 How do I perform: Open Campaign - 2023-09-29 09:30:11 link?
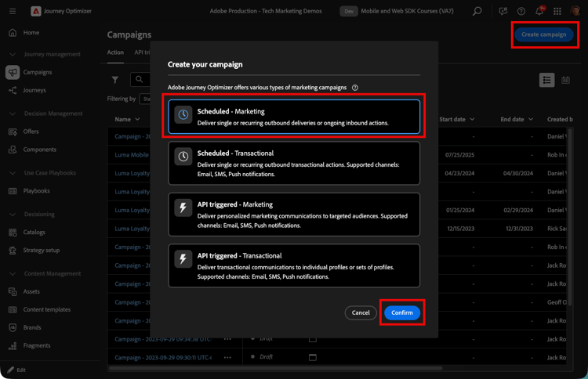tap(163, 358)
